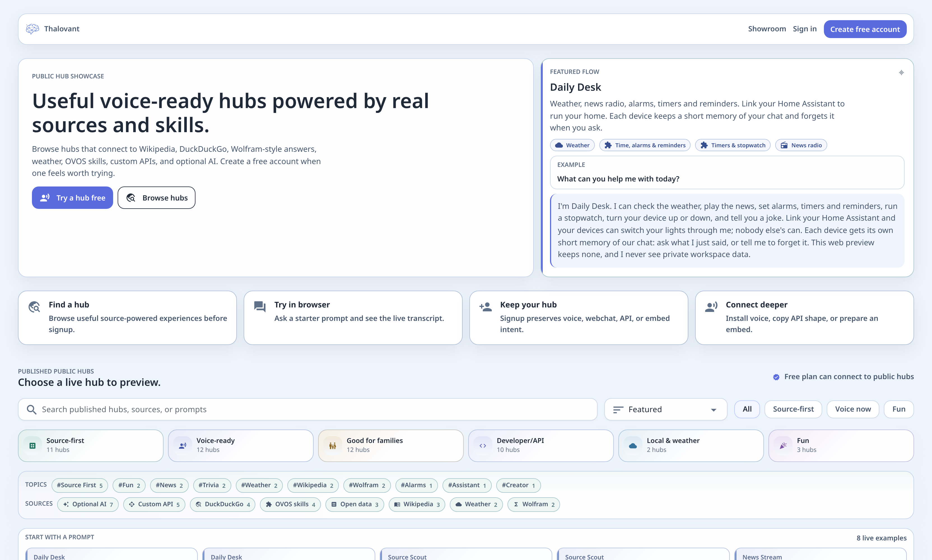This screenshot has width=932, height=560.
Task: Select the All filter chip
Action: [747, 409]
